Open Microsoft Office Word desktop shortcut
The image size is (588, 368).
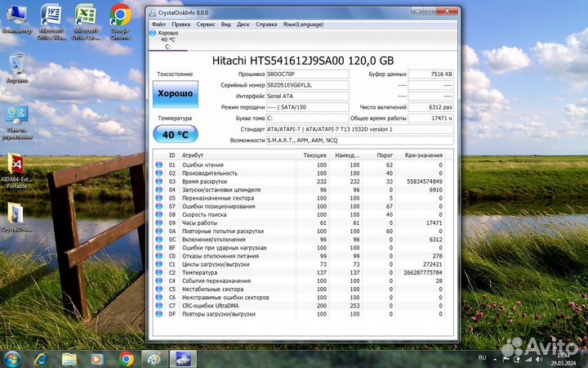51,22
